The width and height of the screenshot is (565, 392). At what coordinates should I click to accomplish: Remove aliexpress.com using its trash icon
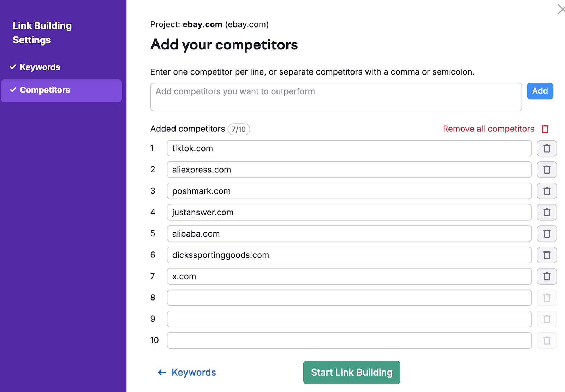tap(547, 170)
